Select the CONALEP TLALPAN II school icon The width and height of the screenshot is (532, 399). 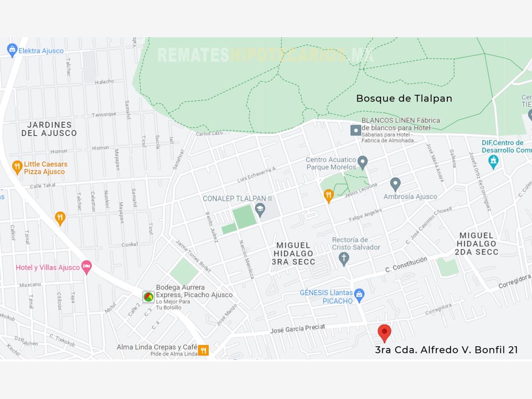coord(260,208)
